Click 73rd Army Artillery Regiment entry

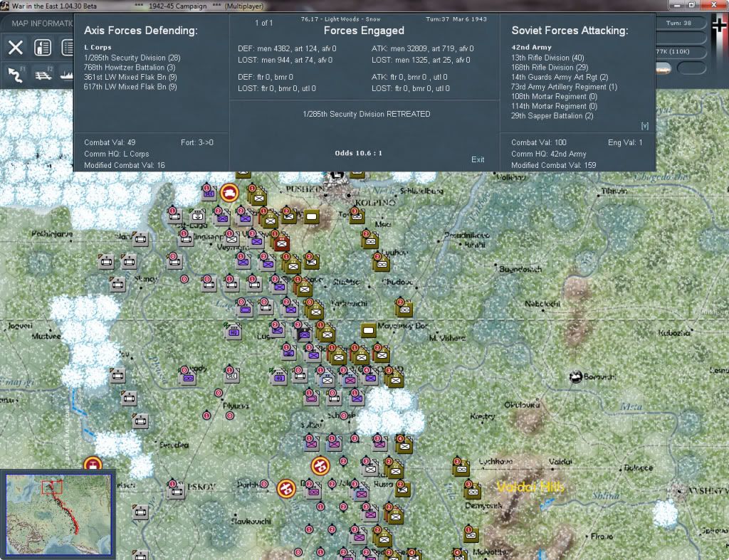coord(564,87)
